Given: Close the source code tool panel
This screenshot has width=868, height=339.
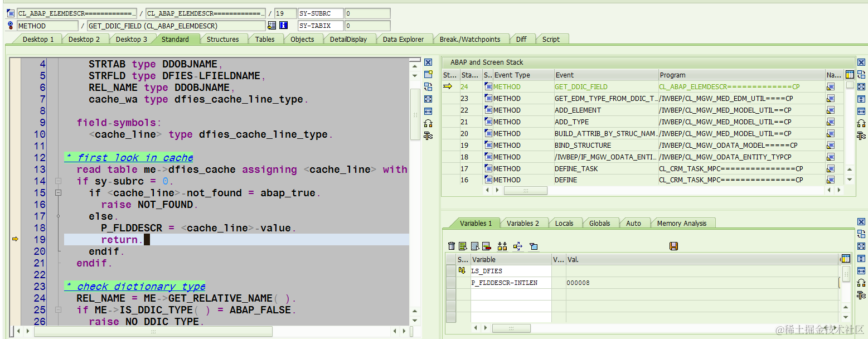Looking at the screenshot, I should point(428,62).
